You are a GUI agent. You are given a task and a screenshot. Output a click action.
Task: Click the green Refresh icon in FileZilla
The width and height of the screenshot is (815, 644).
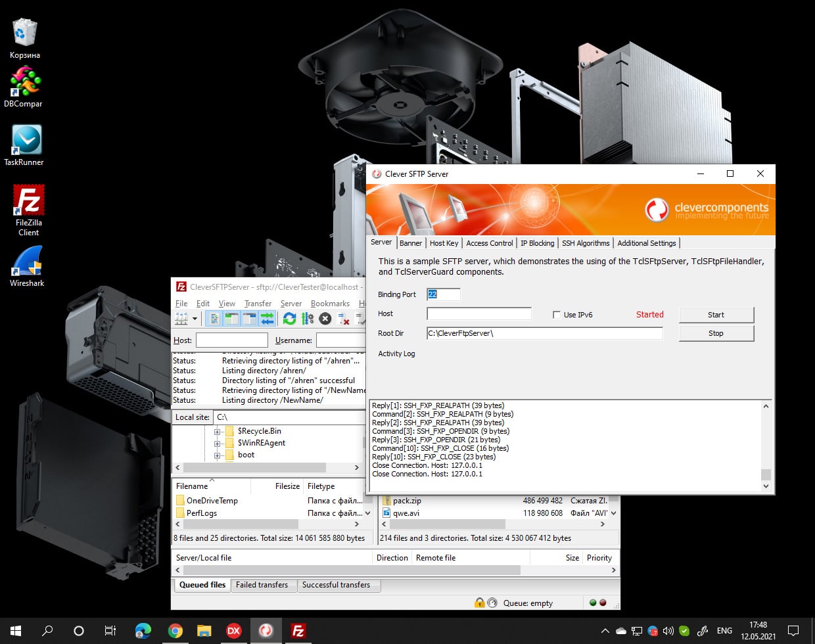coord(289,319)
